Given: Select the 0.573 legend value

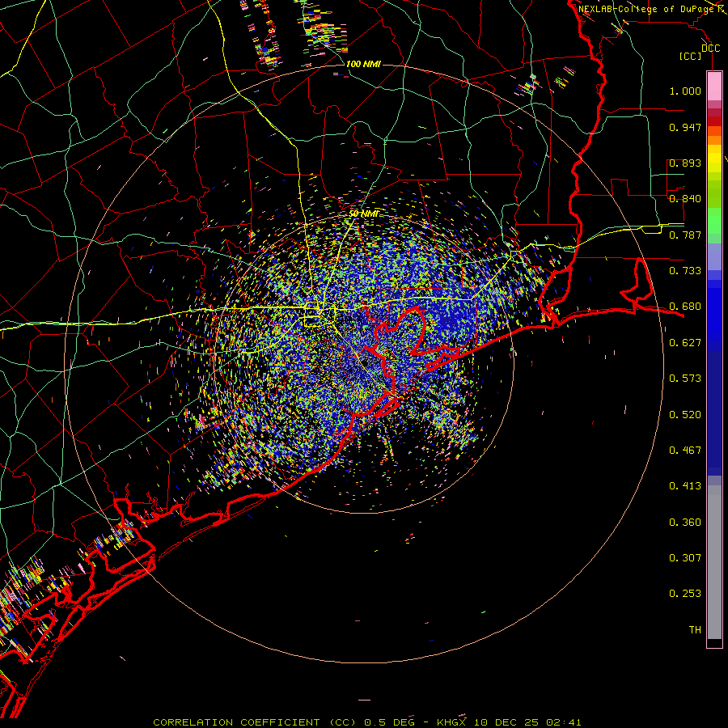Looking at the screenshot, I should pos(685,379).
